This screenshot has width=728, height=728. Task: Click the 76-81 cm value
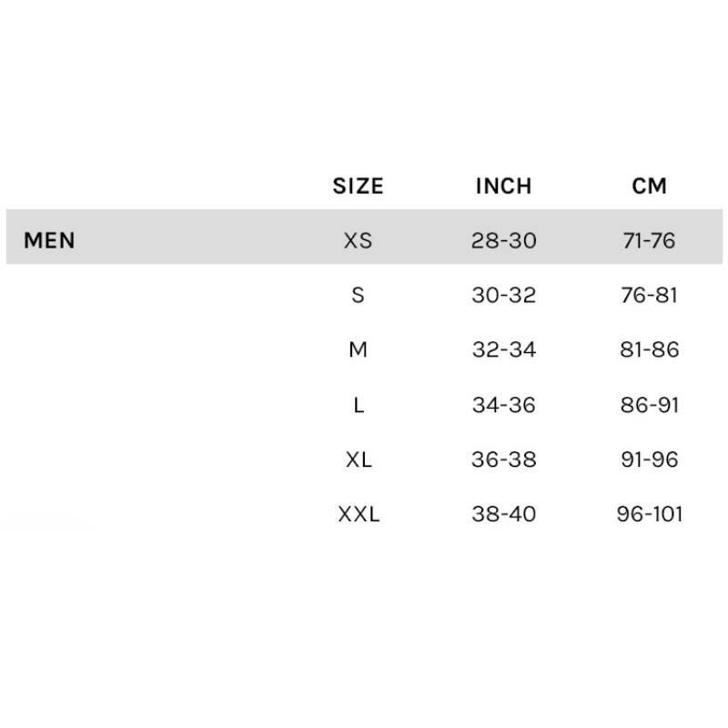click(649, 295)
